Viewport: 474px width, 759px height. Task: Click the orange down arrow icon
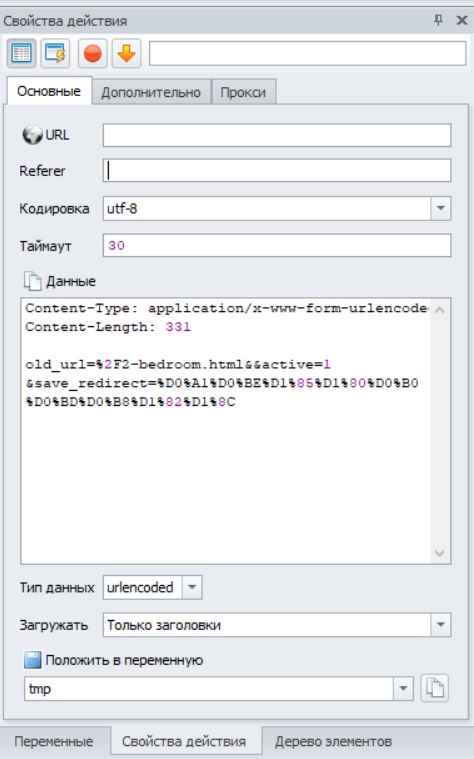tap(126, 53)
